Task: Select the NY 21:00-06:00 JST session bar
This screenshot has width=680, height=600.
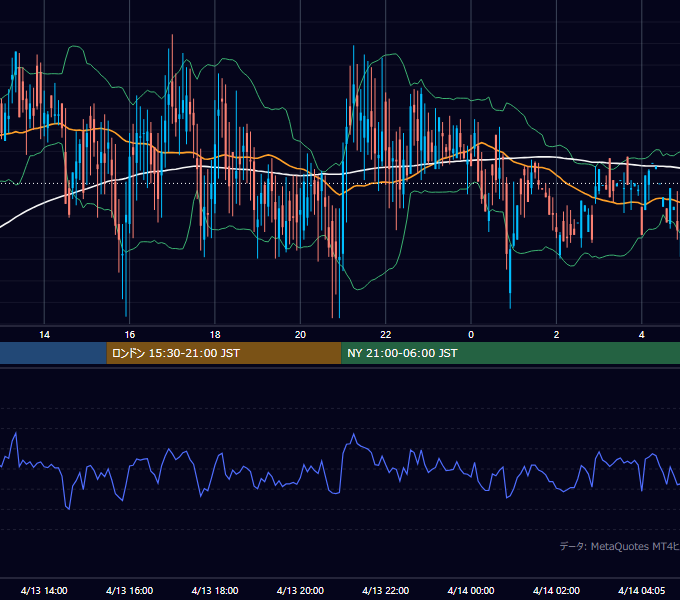Action: (510, 353)
